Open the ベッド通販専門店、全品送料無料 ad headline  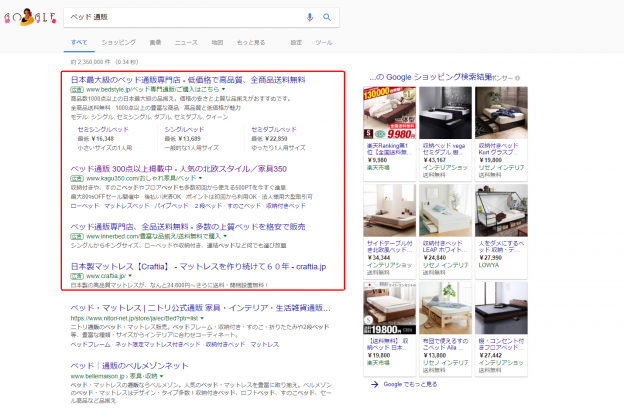tap(188, 227)
